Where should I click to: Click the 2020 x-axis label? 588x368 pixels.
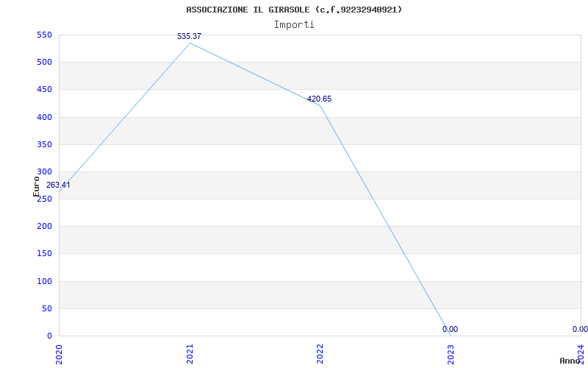(x=59, y=355)
